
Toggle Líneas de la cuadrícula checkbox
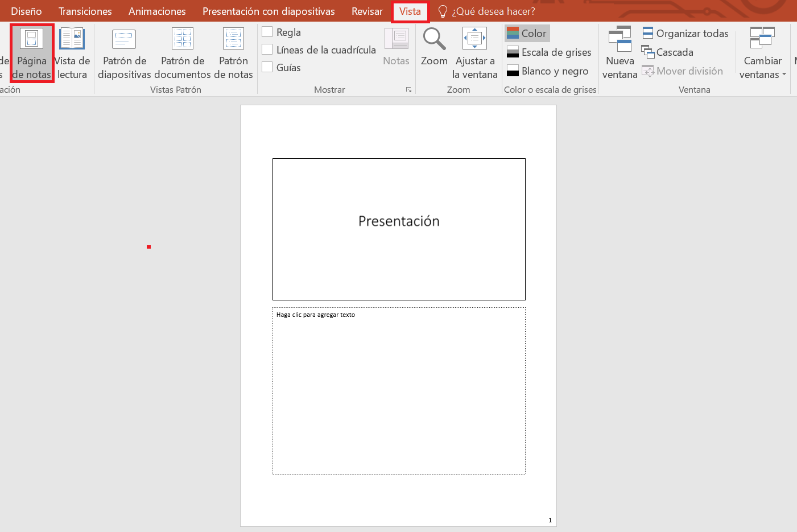(267, 50)
